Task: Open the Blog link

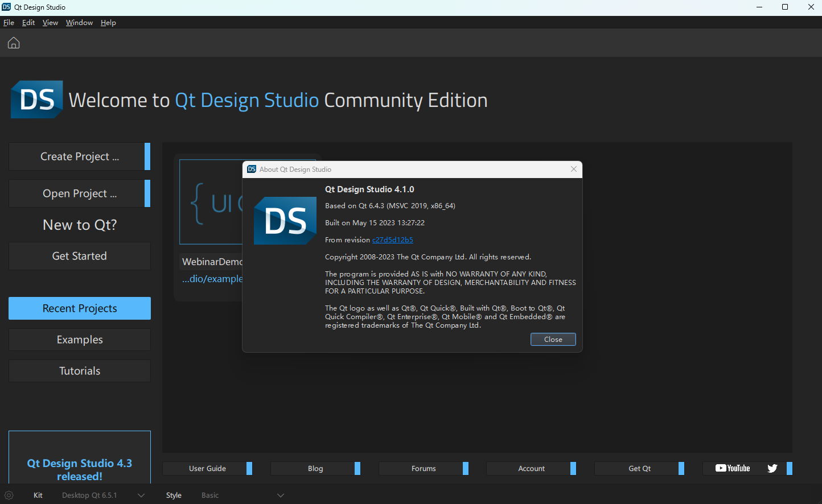Action: (x=315, y=468)
